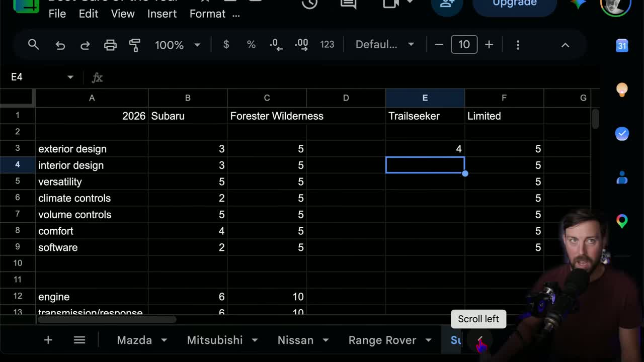This screenshot has height=362, width=644.
Task: Click the redo arrow icon
Action: [x=85, y=45]
